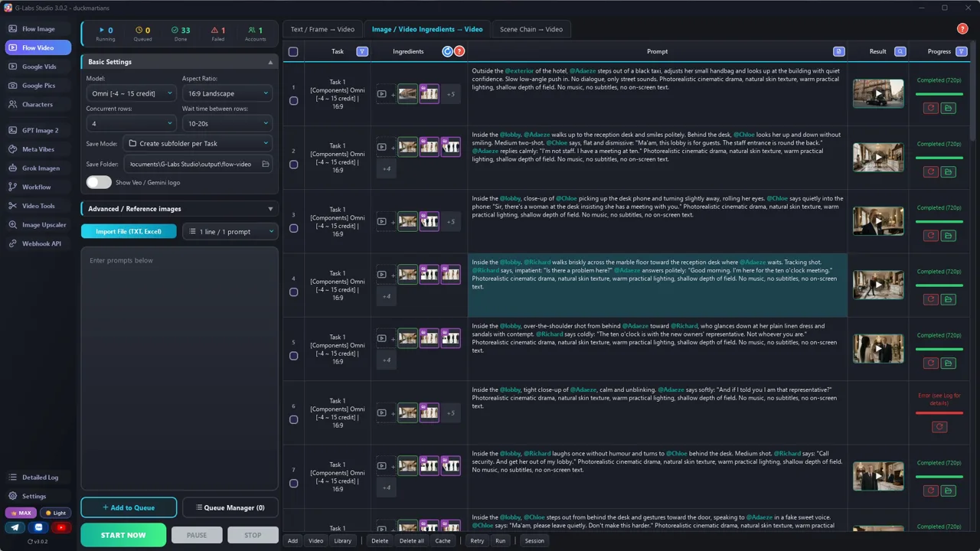Open the Concurrent rows dropdown

point(130,123)
